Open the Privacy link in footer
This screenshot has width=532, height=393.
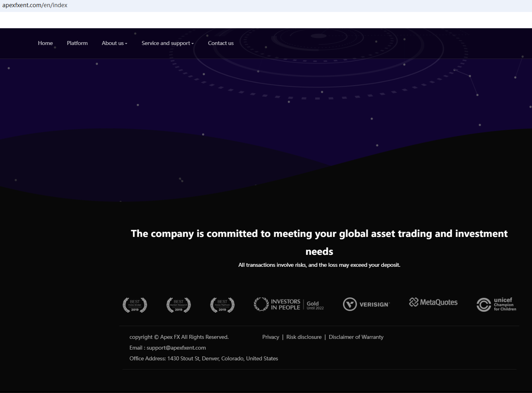[x=271, y=337]
